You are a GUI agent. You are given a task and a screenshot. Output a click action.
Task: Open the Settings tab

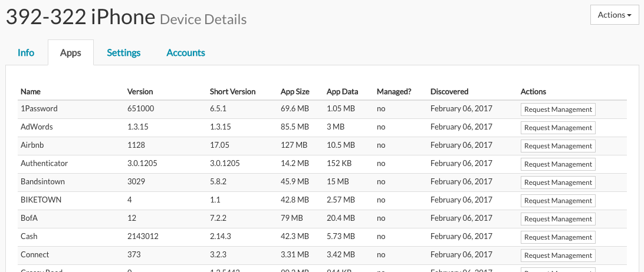[x=124, y=53]
